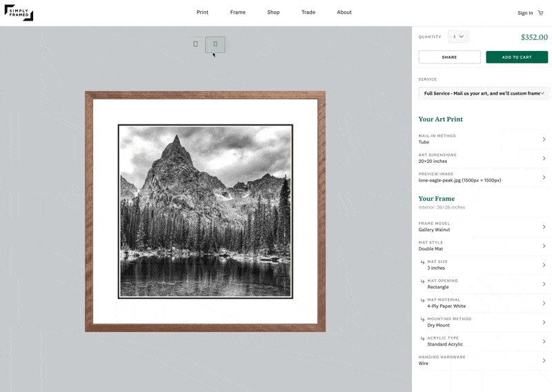
Task: Open the Hanging Hardware row arrow
Action: tap(544, 360)
